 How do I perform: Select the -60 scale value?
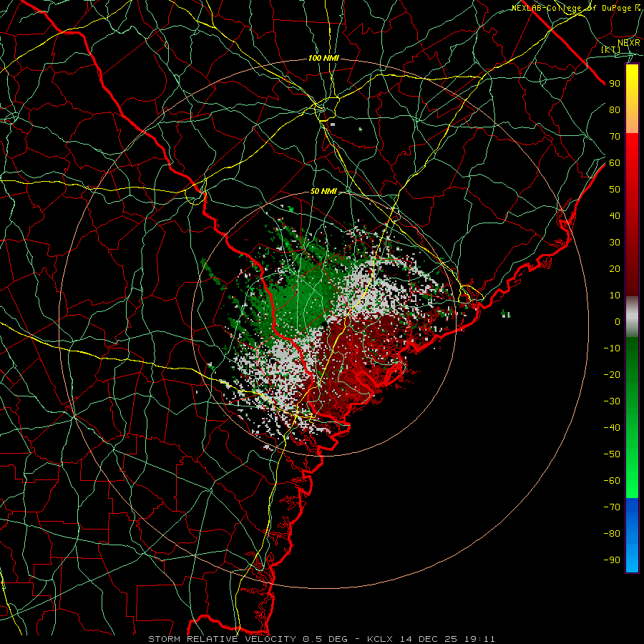(x=612, y=481)
